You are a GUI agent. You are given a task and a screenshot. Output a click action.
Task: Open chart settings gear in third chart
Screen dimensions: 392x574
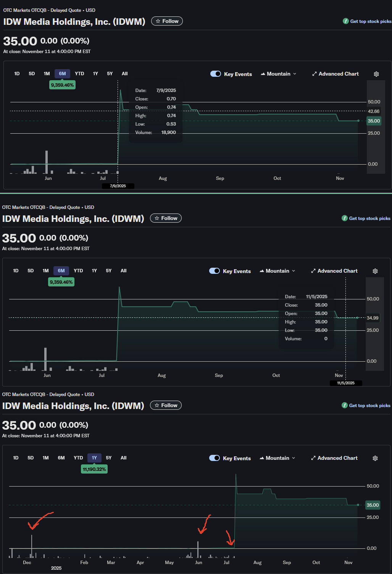(375, 458)
